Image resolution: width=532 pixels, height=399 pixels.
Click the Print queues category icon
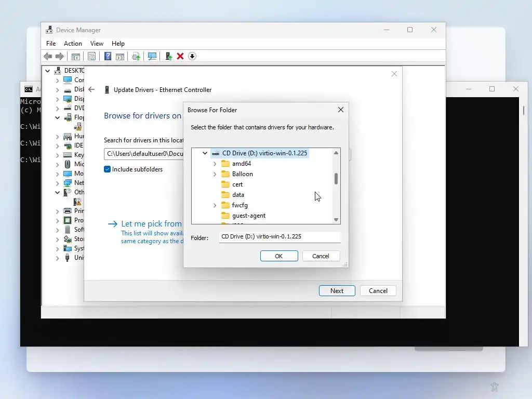point(68,211)
